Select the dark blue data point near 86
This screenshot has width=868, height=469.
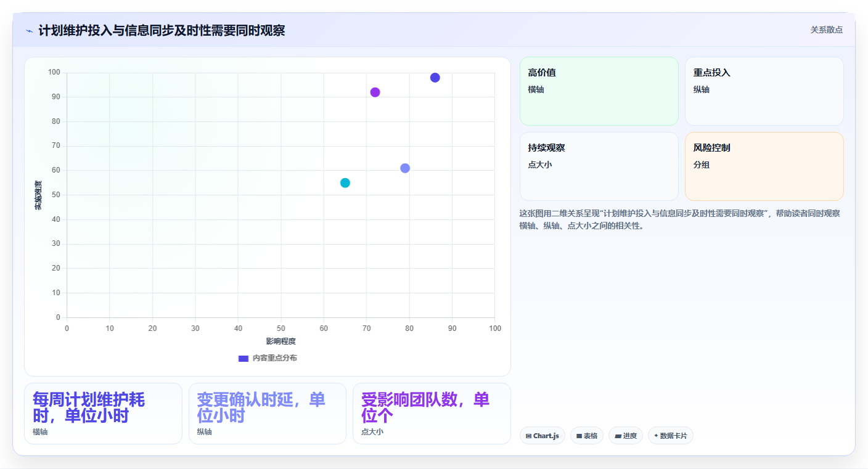tap(435, 78)
